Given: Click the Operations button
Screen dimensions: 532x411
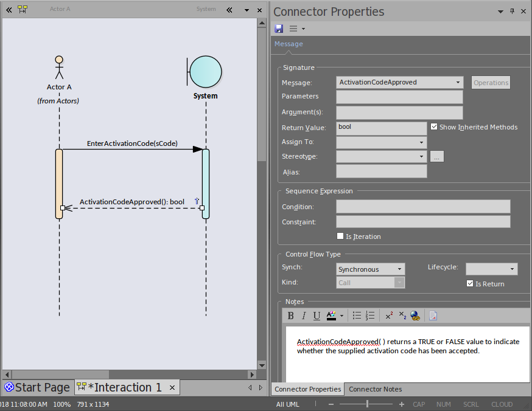Looking at the screenshot, I should coord(491,83).
